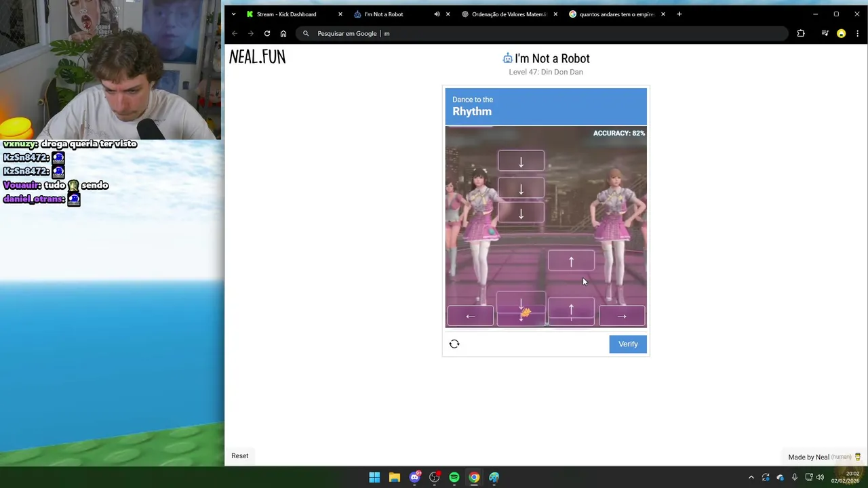Navigate back in the browser

pyautogui.click(x=235, y=33)
